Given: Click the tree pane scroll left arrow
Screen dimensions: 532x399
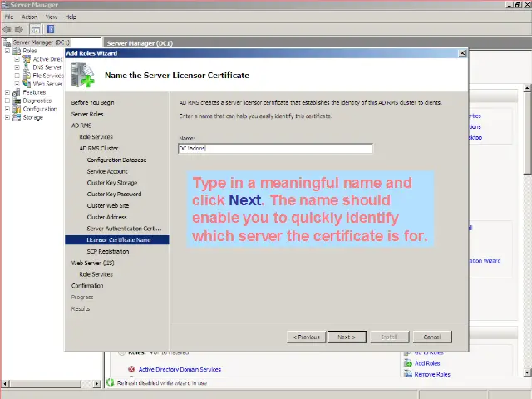Looking at the screenshot, I should tap(5, 384).
